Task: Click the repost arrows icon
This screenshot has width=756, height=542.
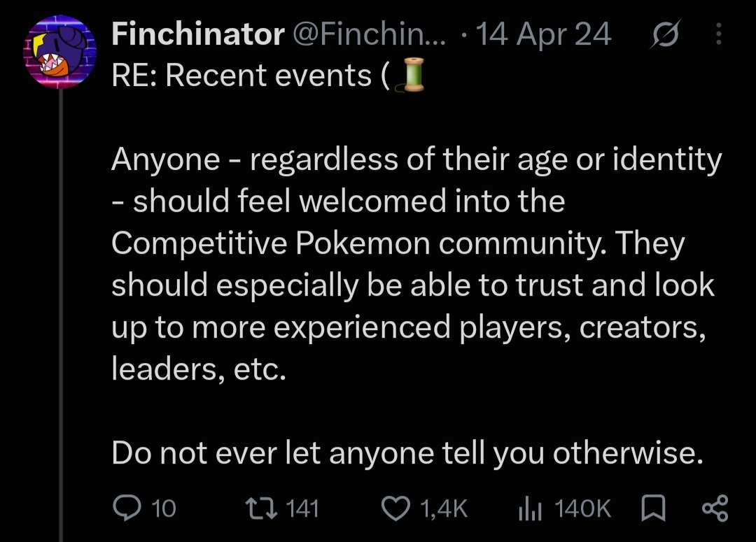Action: pyautogui.click(x=261, y=508)
